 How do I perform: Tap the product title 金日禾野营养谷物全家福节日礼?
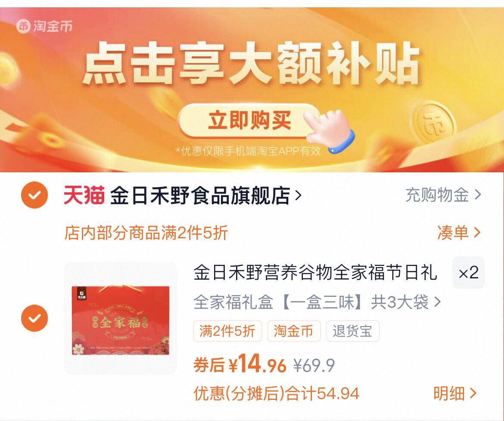[x=315, y=272]
